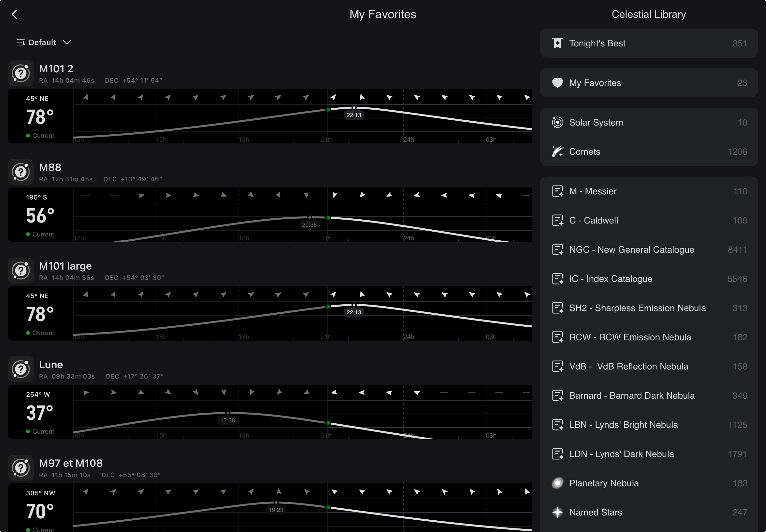Select the M88 favorite title
This screenshot has width=766, height=532.
(50, 167)
